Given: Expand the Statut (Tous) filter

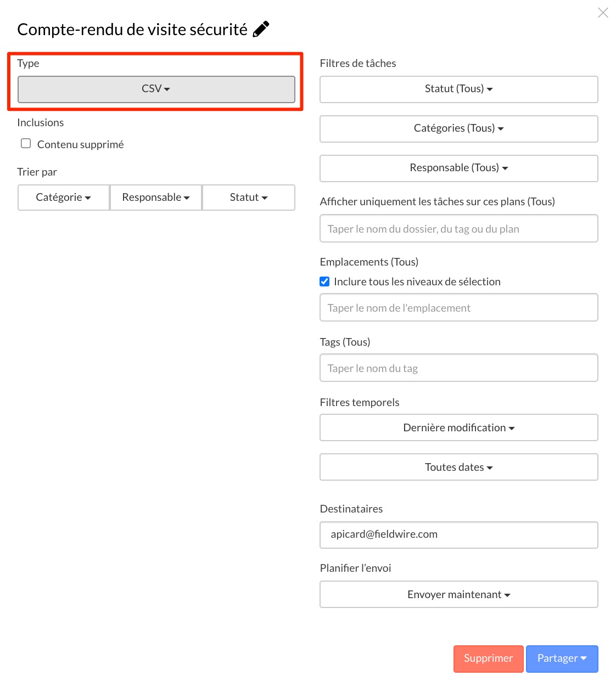Looking at the screenshot, I should [x=458, y=89].
